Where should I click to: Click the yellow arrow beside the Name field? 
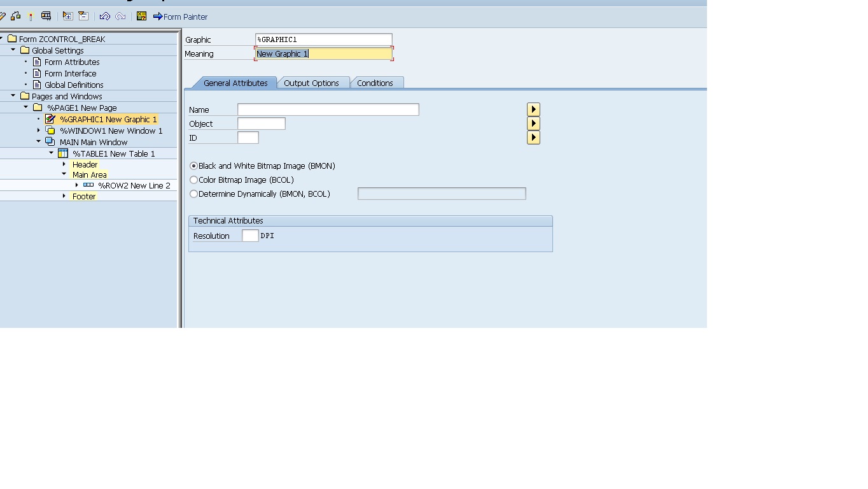[533, 109]
